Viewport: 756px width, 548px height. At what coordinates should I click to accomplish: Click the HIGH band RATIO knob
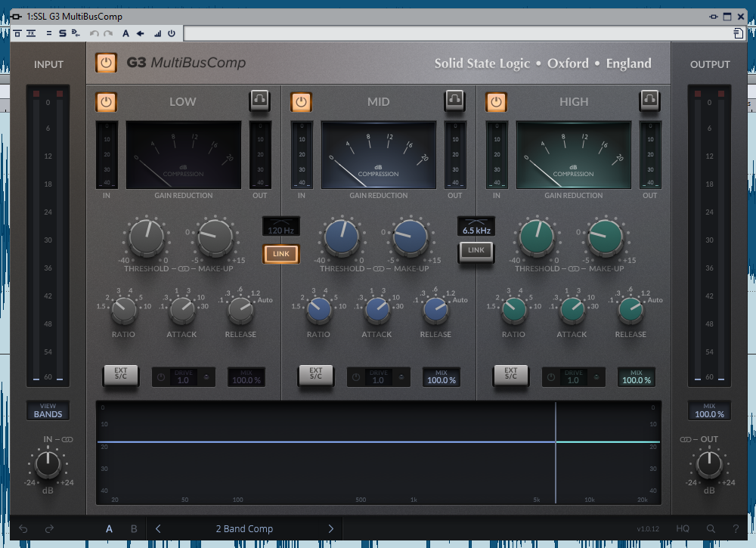(x=514, y=310)
